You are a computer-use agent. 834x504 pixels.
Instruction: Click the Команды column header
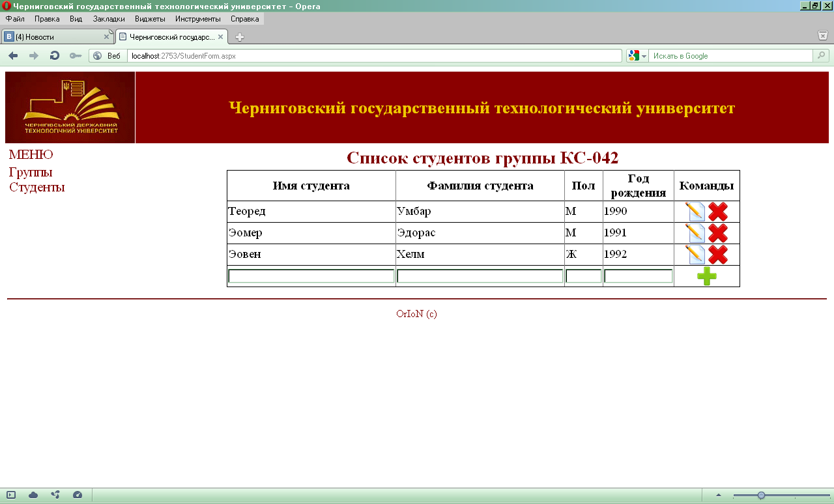[x=707, y=186]
